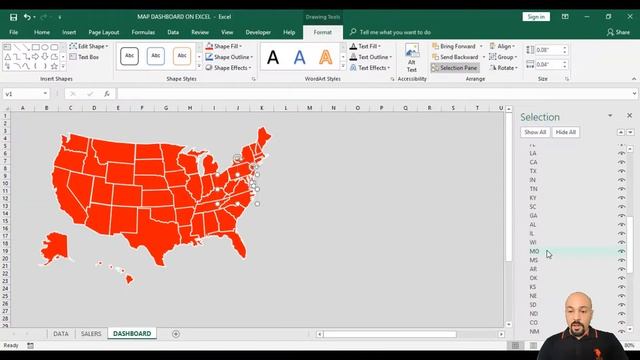The image size is (640, 360).
Task: Open the Text Effects dropdown
Action: (370, 68)
